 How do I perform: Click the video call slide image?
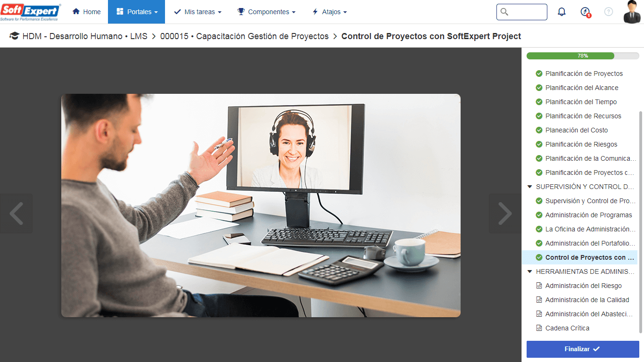pyautogui.click(x=261, y=206)
